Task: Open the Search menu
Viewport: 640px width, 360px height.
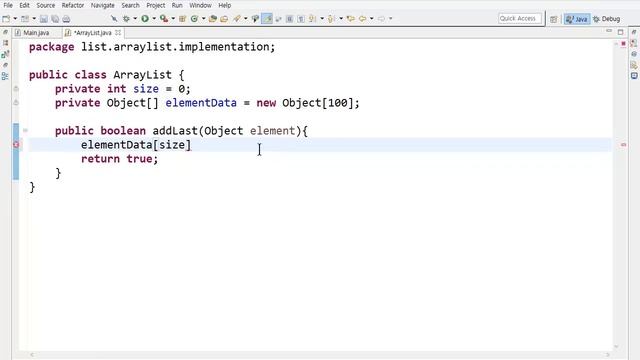Action: (130, 5)
